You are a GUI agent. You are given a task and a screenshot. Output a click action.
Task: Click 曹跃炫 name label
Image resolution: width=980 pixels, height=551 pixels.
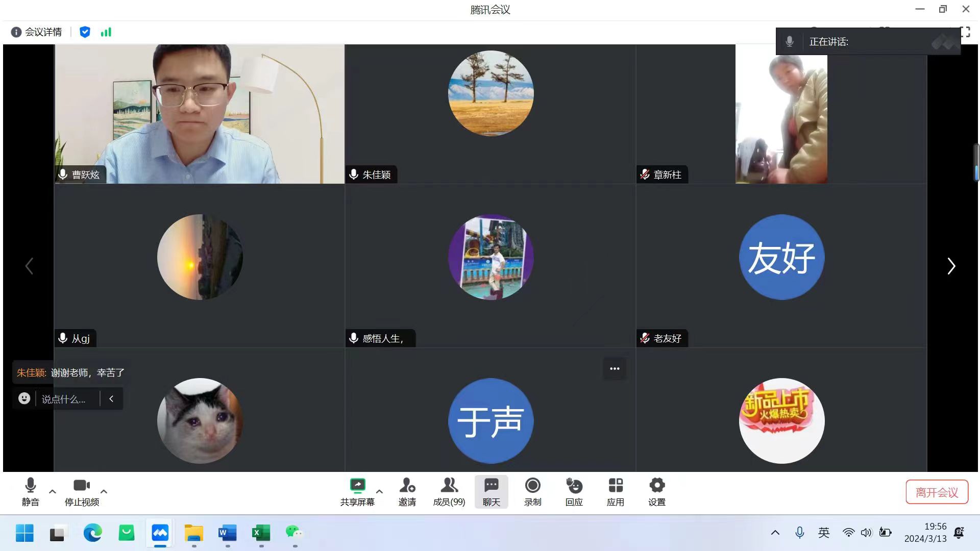tap(86, 175)
